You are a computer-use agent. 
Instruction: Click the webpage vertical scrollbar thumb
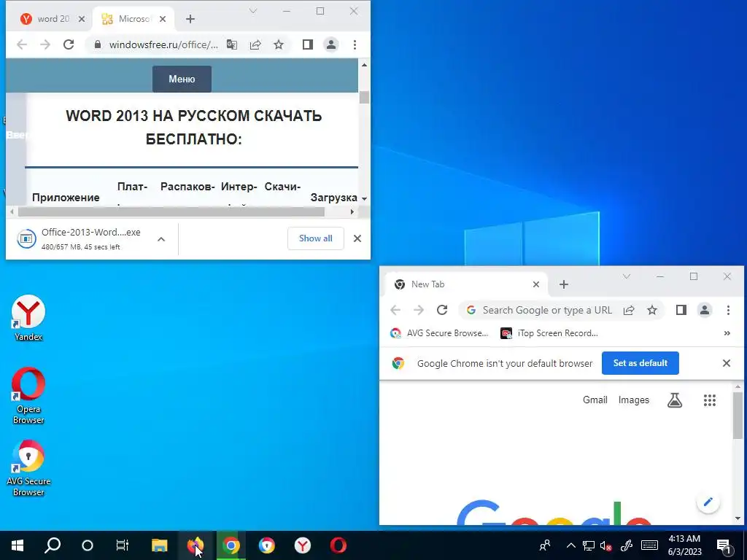pyautogui.click(x=365, y=97)
